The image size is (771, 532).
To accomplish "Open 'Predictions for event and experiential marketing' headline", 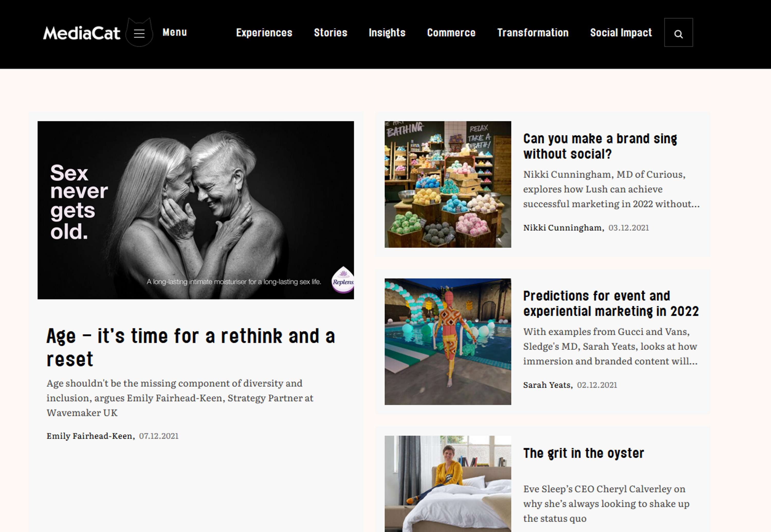I will click(611, 303).
